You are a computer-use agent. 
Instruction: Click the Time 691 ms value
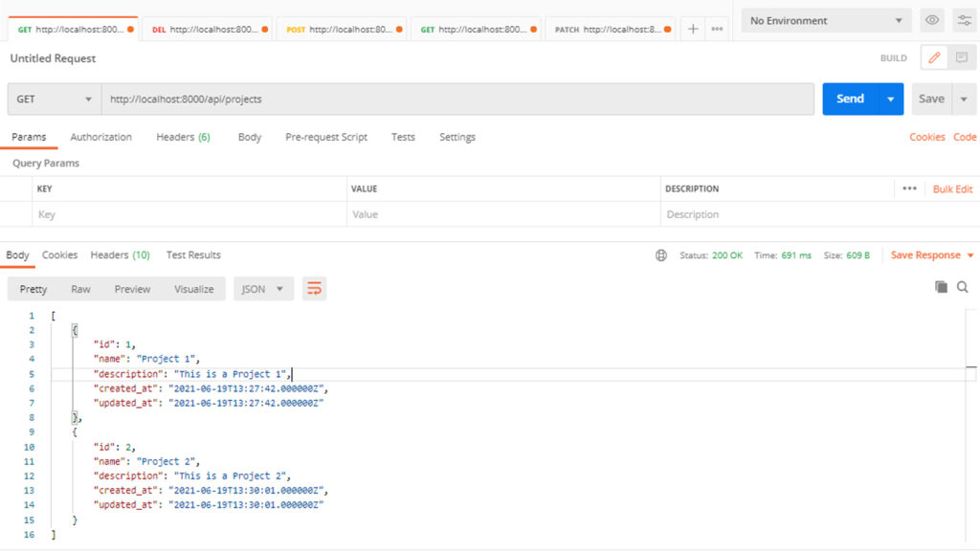[796, 254]
